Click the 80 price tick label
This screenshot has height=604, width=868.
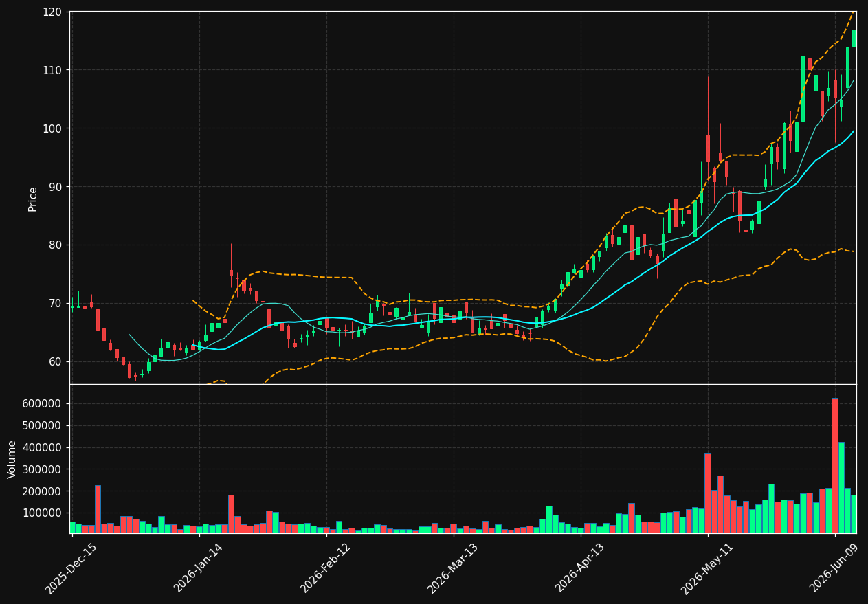(55, 245)
